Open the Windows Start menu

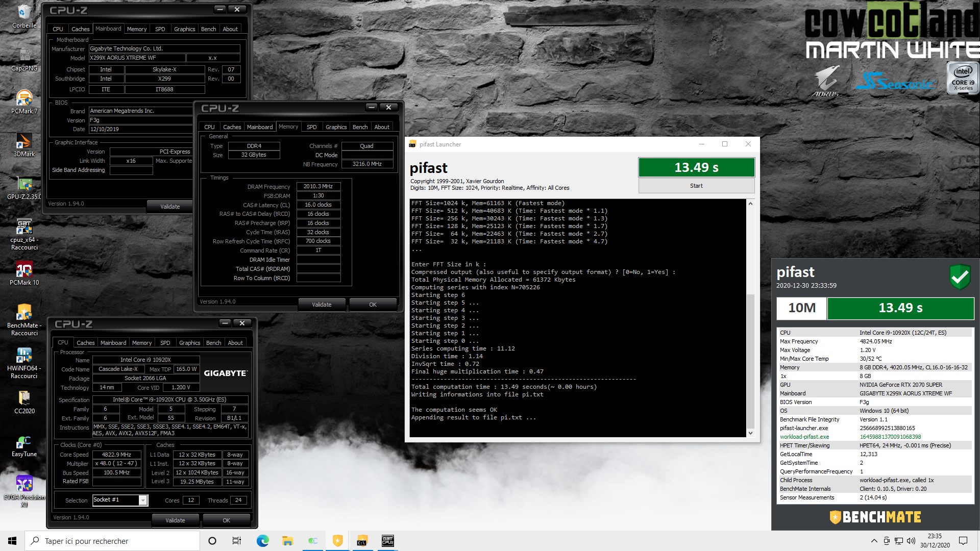click(12, 541)
